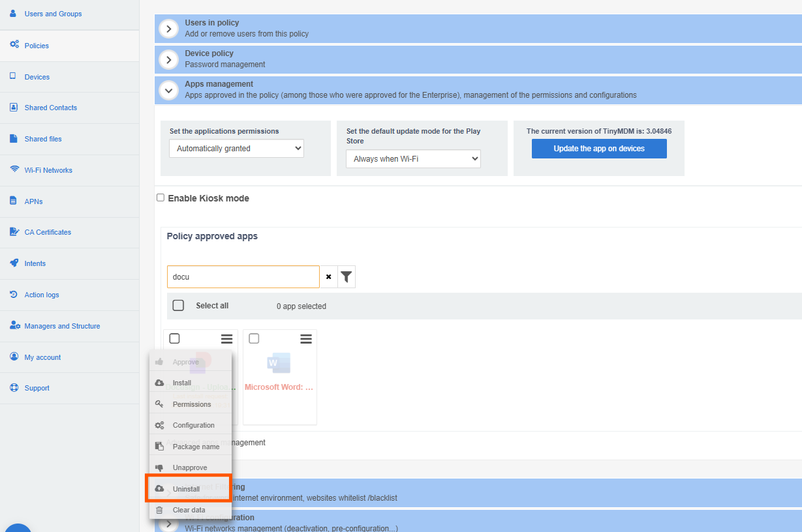Check the Select all checkbox
The height and width of the screenshot is (532, 802).
point(178,306)
